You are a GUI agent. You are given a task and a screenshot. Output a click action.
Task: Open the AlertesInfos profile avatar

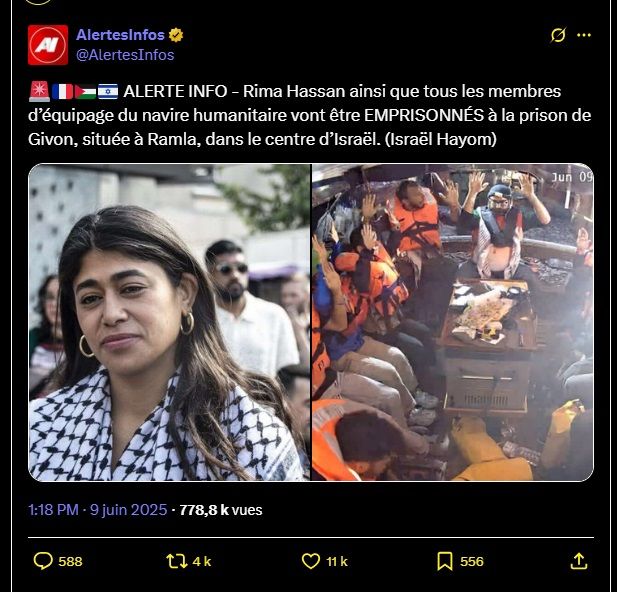click(x=48, y=45)
